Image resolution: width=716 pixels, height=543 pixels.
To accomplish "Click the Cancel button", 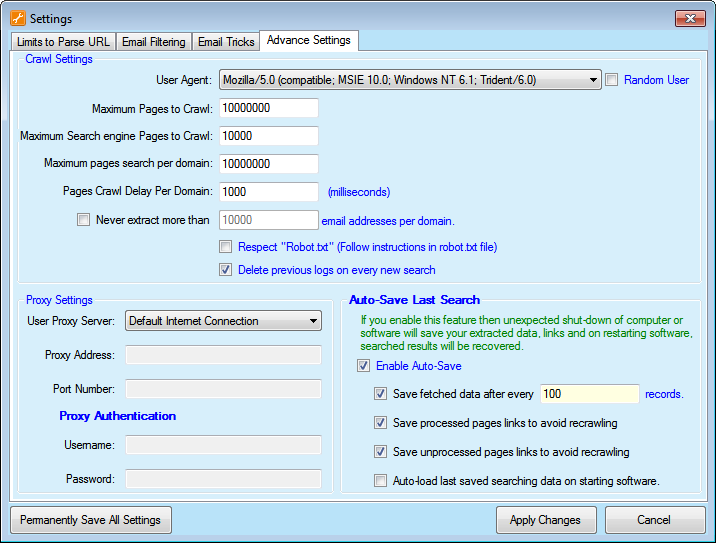I will (654, 520).
